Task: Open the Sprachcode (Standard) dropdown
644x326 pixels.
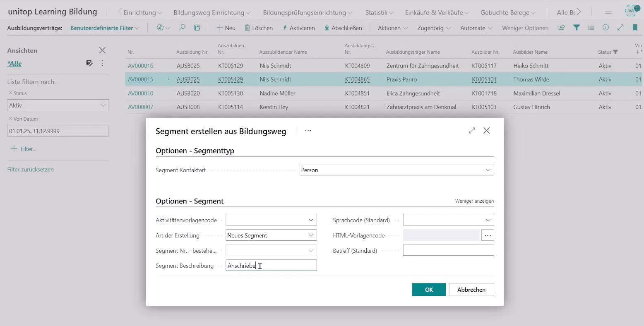Action: [x=488, y=220]
